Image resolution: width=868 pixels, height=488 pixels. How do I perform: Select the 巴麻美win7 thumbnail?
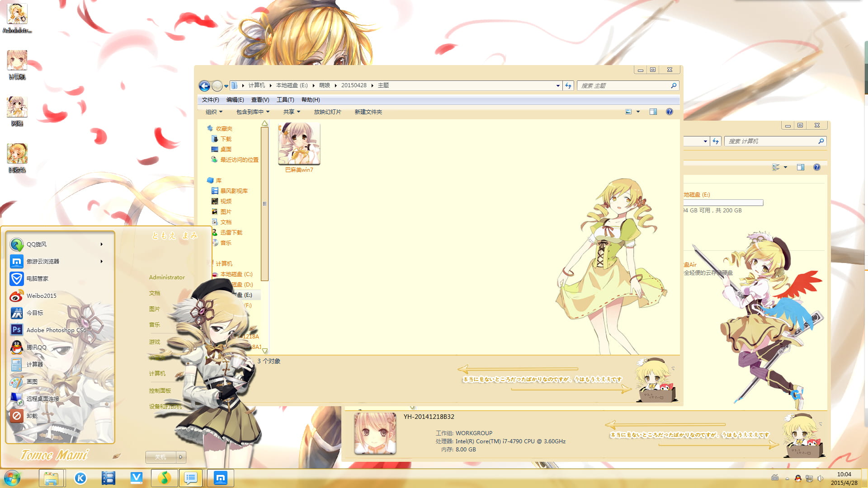point(298,144)
